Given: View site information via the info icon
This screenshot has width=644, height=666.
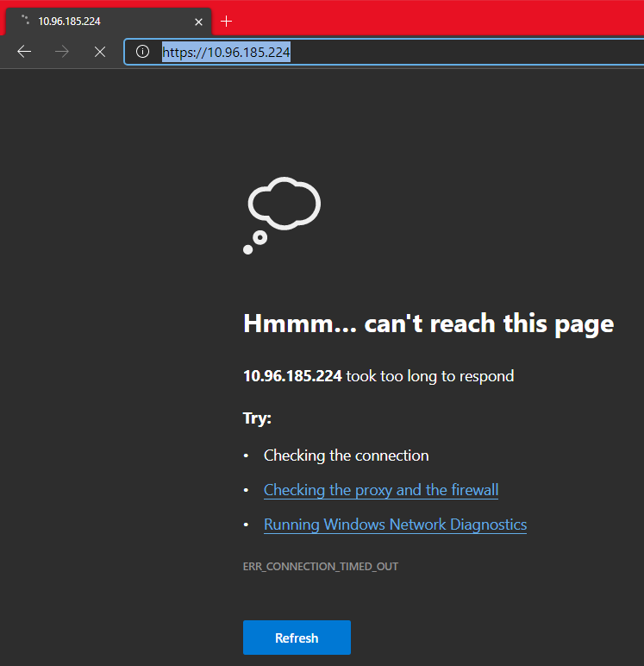Looking at the screenshot, I should coord(143,52).
